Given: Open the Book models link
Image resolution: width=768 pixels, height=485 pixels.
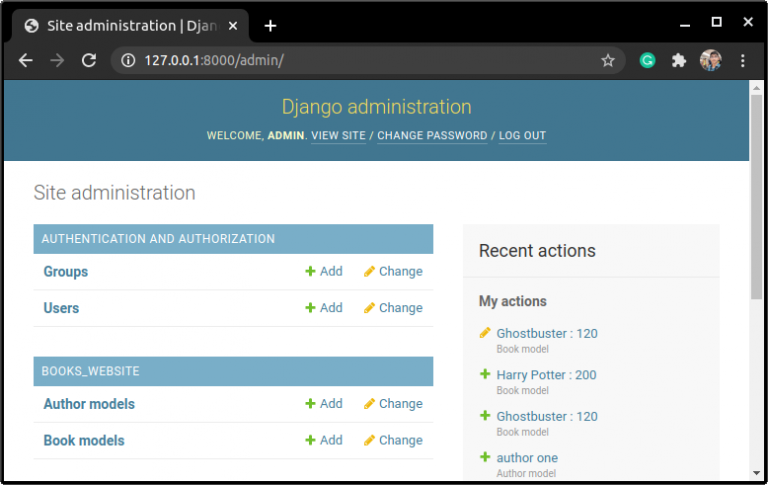Looking at the screenshot, I should [84, 440].
